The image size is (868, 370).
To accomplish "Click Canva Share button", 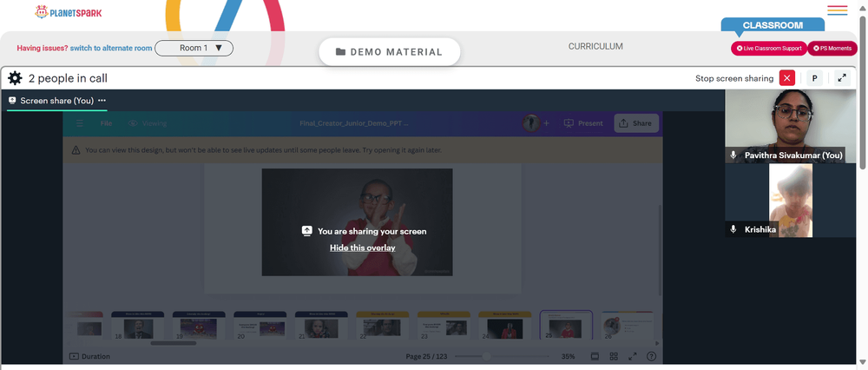I will (636, 123).
